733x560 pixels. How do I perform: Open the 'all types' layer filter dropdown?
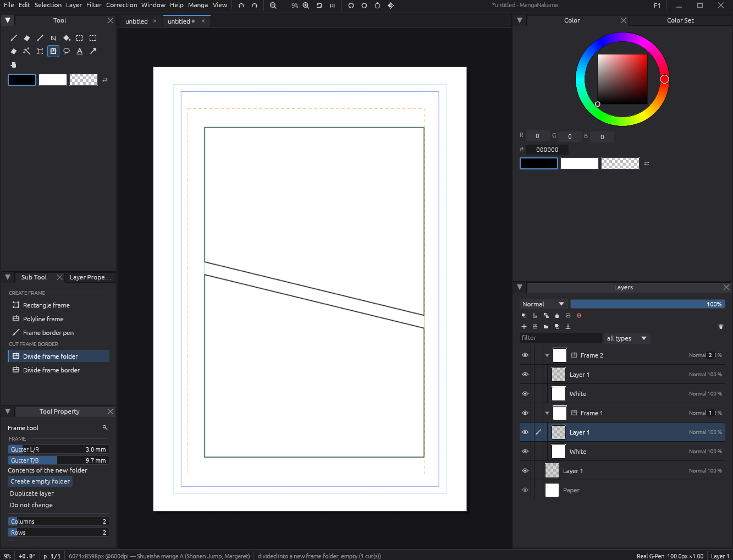(627, 338)
